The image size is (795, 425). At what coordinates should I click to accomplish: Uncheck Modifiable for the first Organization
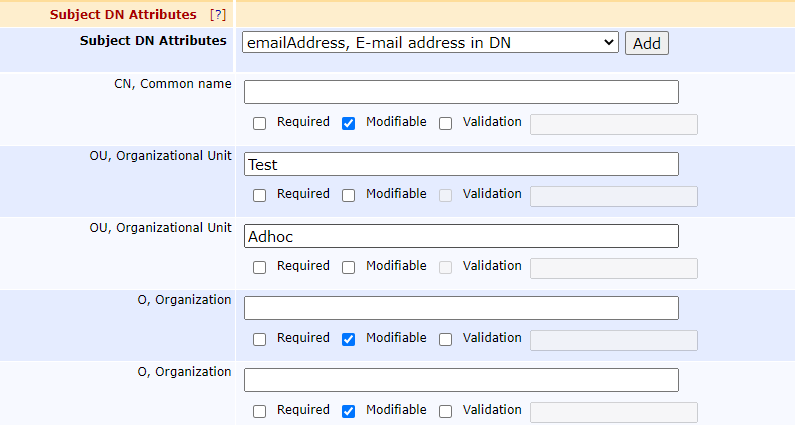click(x=348, y=340)
